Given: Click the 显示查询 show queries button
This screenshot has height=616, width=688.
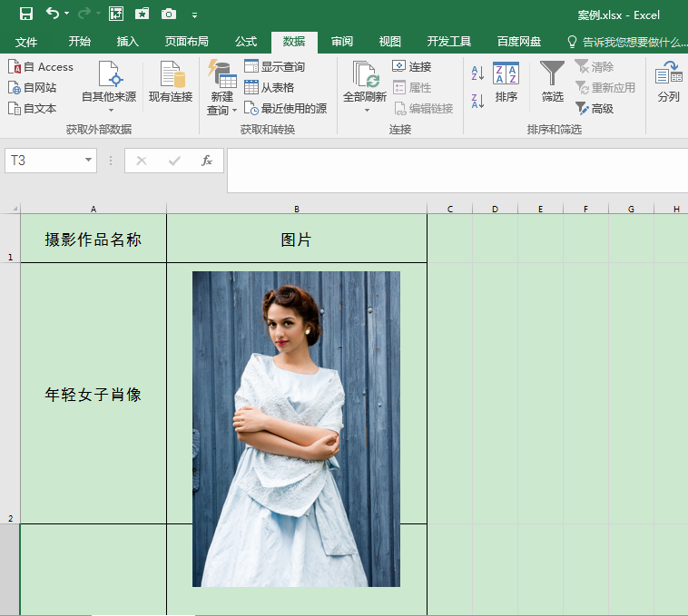Looking at the screenshot, I should pos(274,67).
